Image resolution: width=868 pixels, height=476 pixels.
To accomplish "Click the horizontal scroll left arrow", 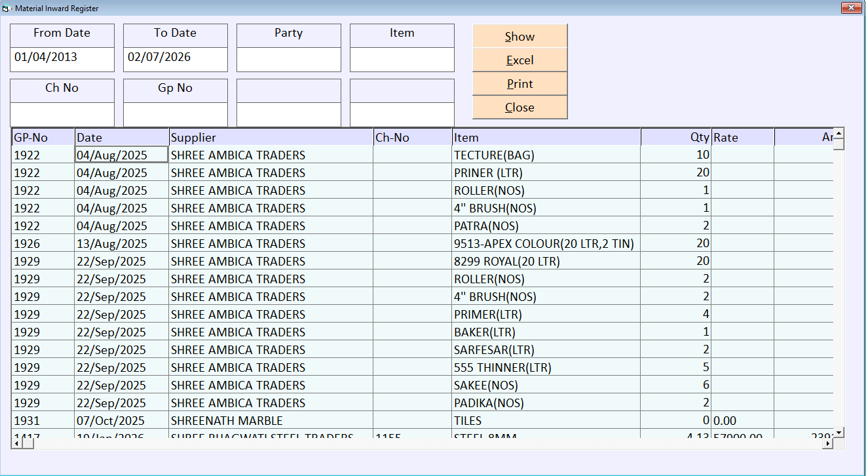I will [18, 443].
